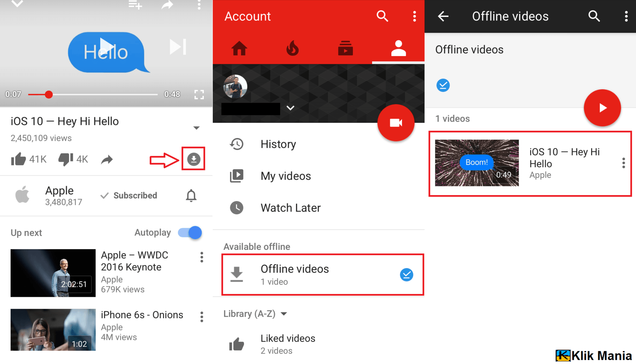Image resolution: width=636 pixels, height=364 pixels.
Task: Share the video using arrow below title
Action: click(107, 160)
